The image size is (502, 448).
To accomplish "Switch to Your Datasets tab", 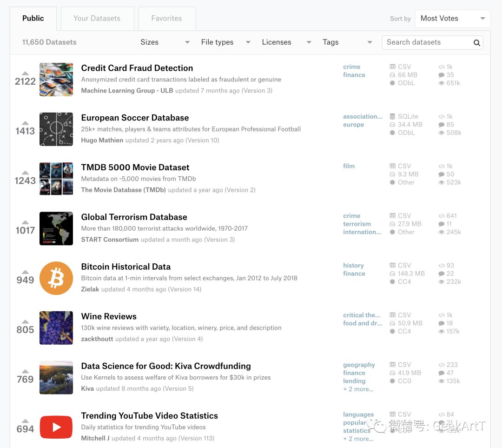I will point(97,19).
